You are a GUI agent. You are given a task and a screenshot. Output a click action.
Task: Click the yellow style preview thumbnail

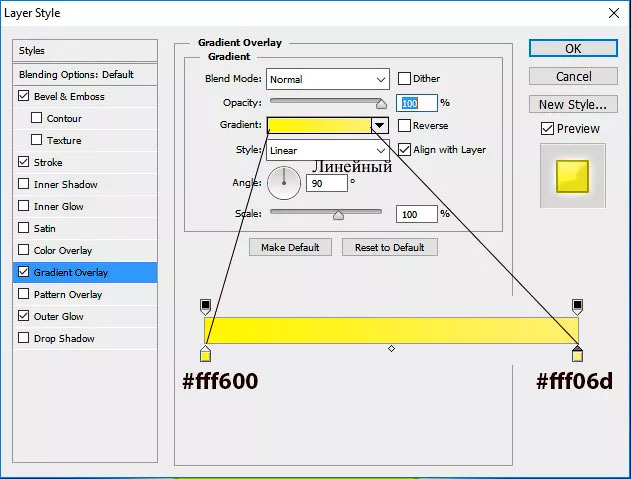(x=572, y=176)
